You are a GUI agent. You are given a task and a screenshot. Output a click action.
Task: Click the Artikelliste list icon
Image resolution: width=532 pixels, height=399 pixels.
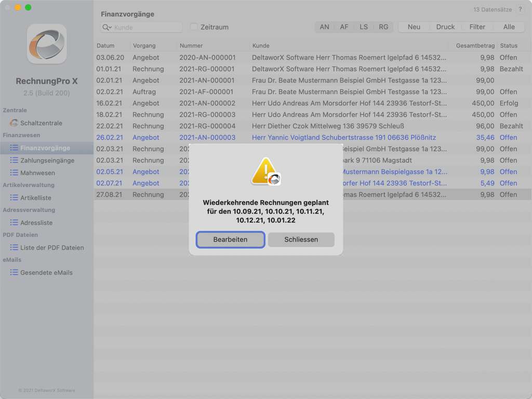click(14, 198)
